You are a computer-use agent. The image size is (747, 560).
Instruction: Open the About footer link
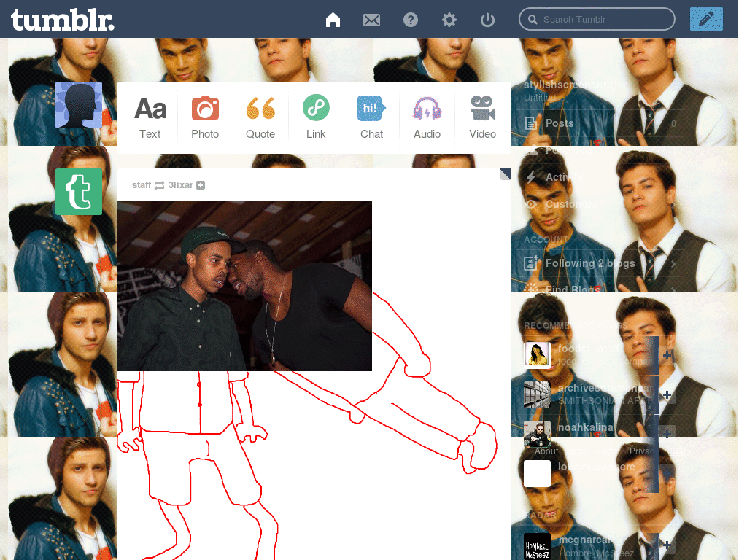pyautogui.click(x=546, y=451)
